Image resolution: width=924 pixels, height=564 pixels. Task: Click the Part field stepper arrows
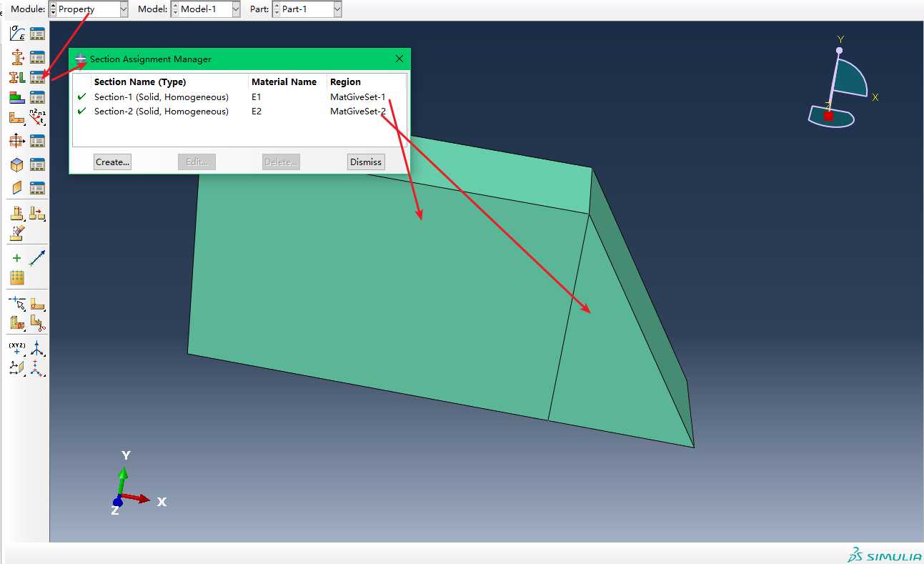(x=277, y=9)
